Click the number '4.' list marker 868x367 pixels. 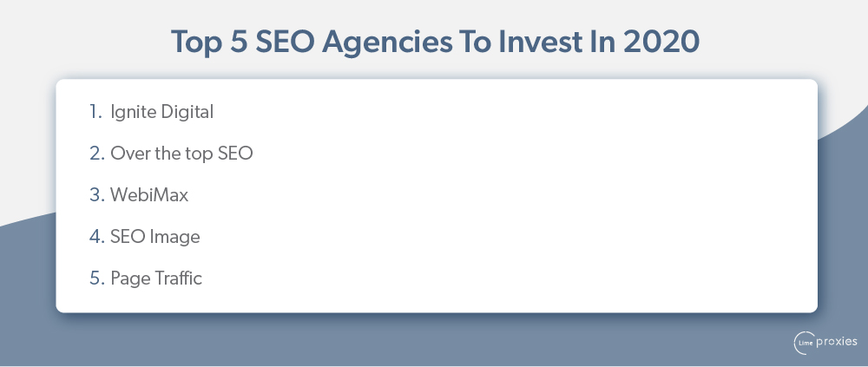coord(97,236)
